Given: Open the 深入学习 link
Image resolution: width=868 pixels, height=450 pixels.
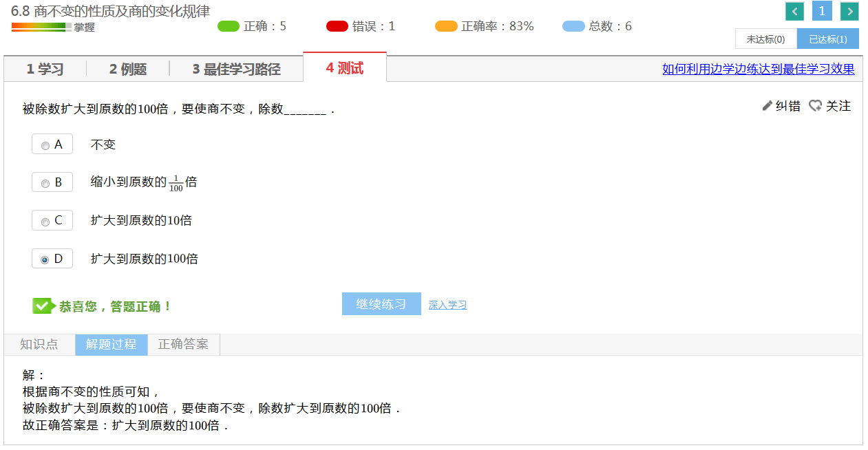Looking at the screenshot, I should click(x=447, y=305).
